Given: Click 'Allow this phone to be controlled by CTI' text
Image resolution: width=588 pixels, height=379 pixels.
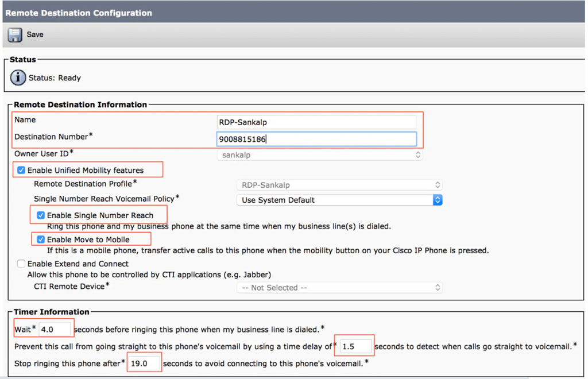Looking at the screenshot, I should coord(149,275).
